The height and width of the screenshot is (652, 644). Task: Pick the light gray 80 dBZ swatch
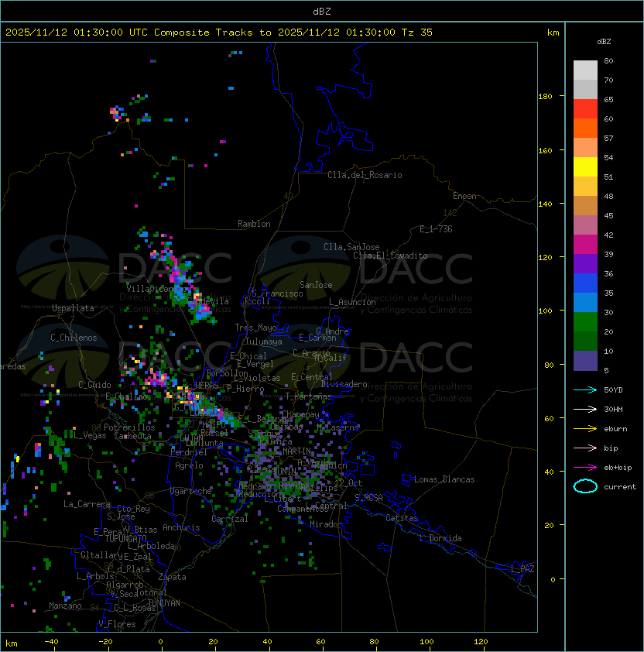click(585, 70)
